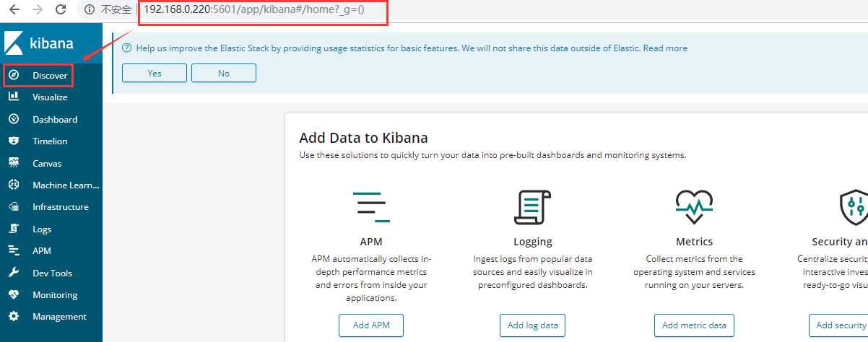This screenshot has width=868, height=342.
Task: Open Visualize in the sidebar
Action: point(51,97)
